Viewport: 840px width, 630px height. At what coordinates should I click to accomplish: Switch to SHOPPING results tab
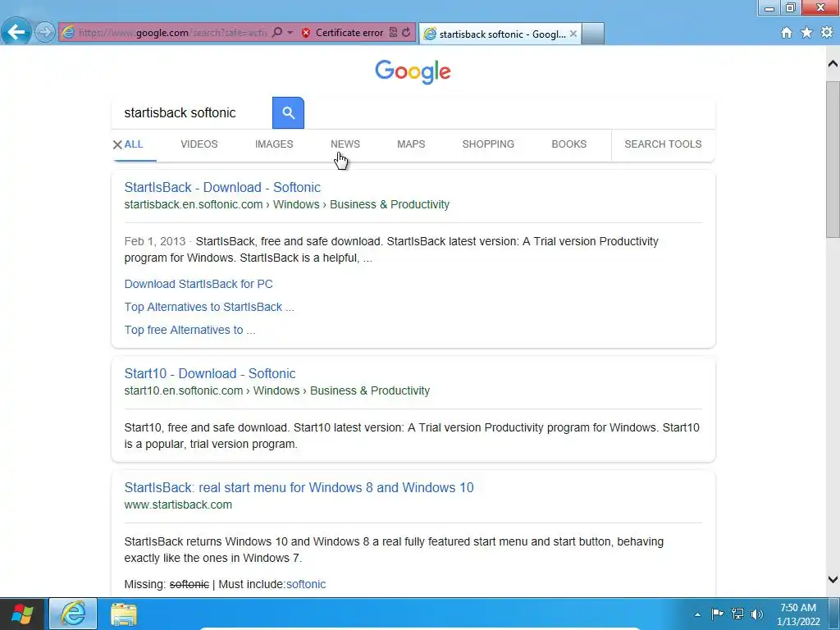(488, 144)
